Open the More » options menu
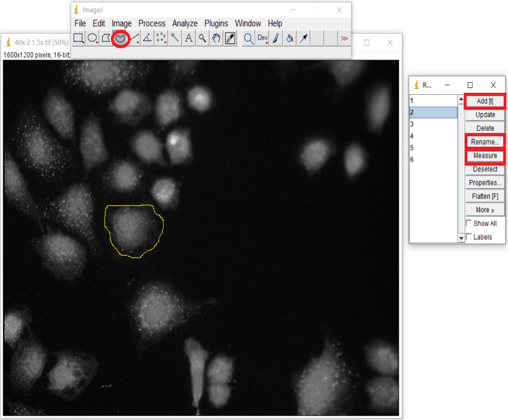508x420 pixels. (485, 210)
